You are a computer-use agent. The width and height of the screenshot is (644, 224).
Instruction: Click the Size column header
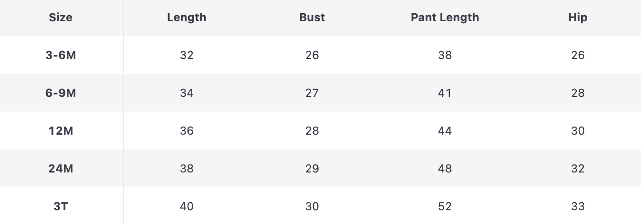(x=61, y=17)
